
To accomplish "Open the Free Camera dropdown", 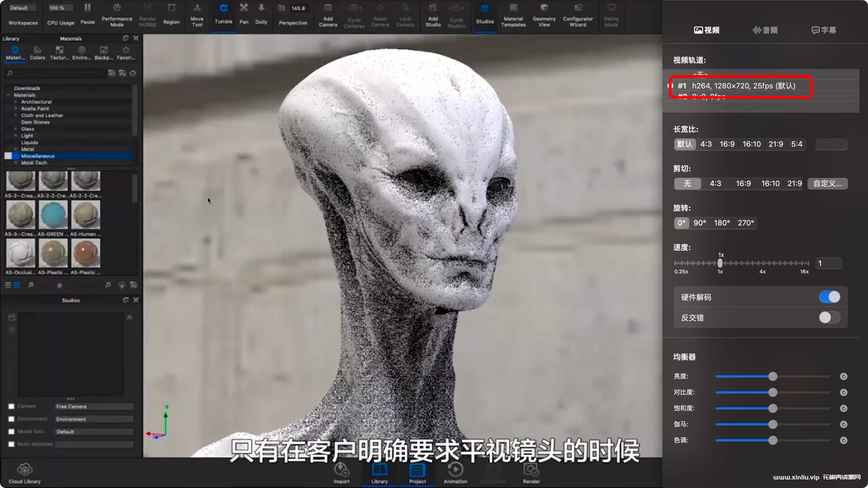I will [94, 406].
